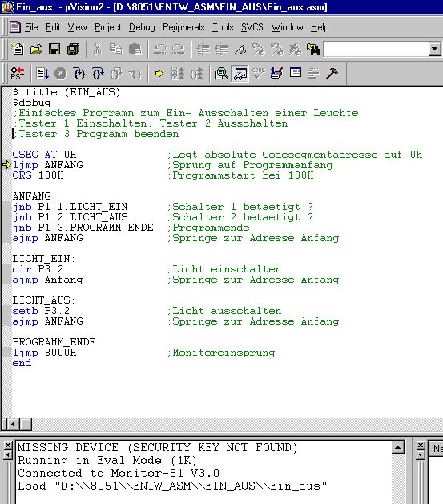Click the Run program icon
The height and width of the screenshot is (504, 443).
42,74
